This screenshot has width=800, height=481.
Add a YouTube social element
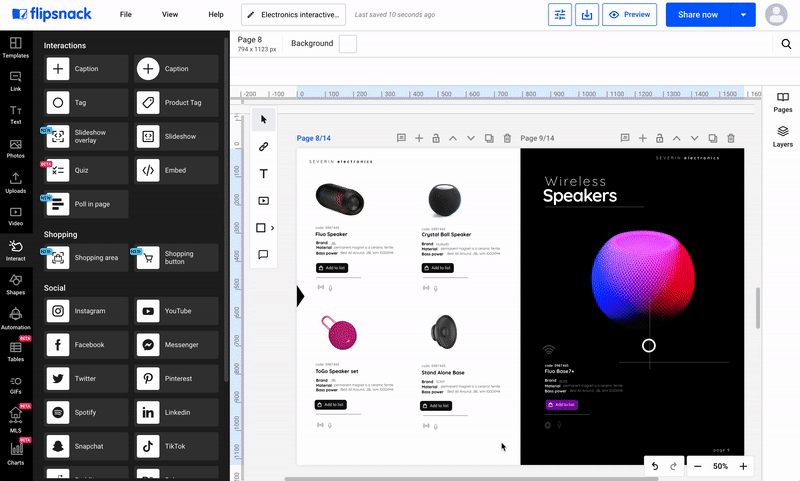[x=176, y=311]
